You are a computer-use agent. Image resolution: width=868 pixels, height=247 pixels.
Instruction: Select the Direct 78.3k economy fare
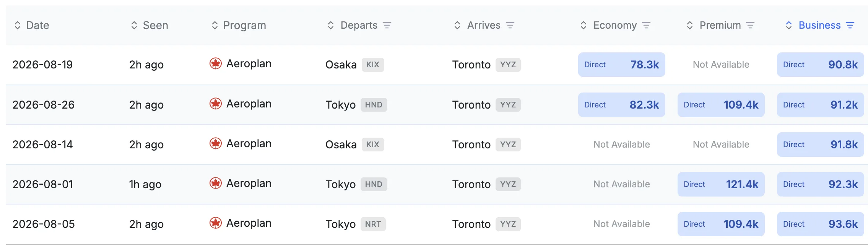[622, 65]
